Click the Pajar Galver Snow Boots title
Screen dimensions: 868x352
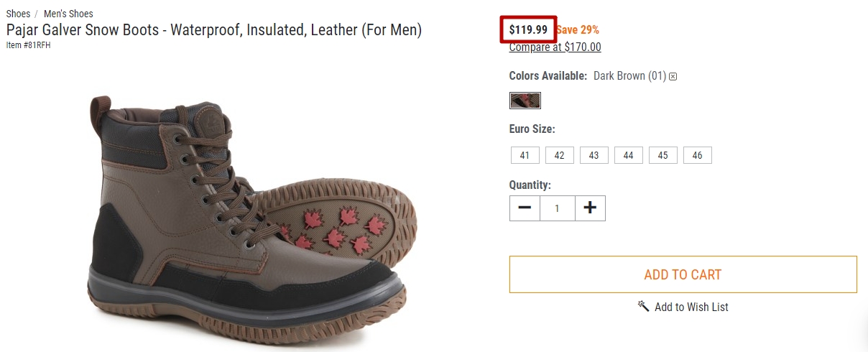(214, 30)
